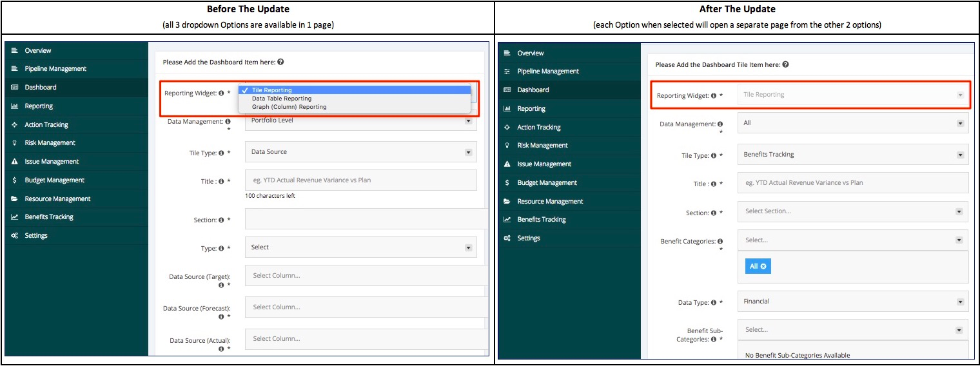The width and height of the screenshot is (980, 366).
Task: Open the Benefit Categories 'Select...' dropdown
Action: pyautogui.click(x=853, y=240)
